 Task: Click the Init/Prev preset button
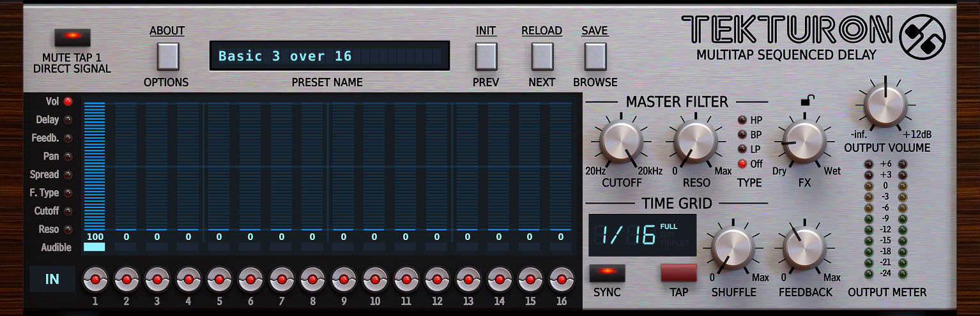click(486, 56)
